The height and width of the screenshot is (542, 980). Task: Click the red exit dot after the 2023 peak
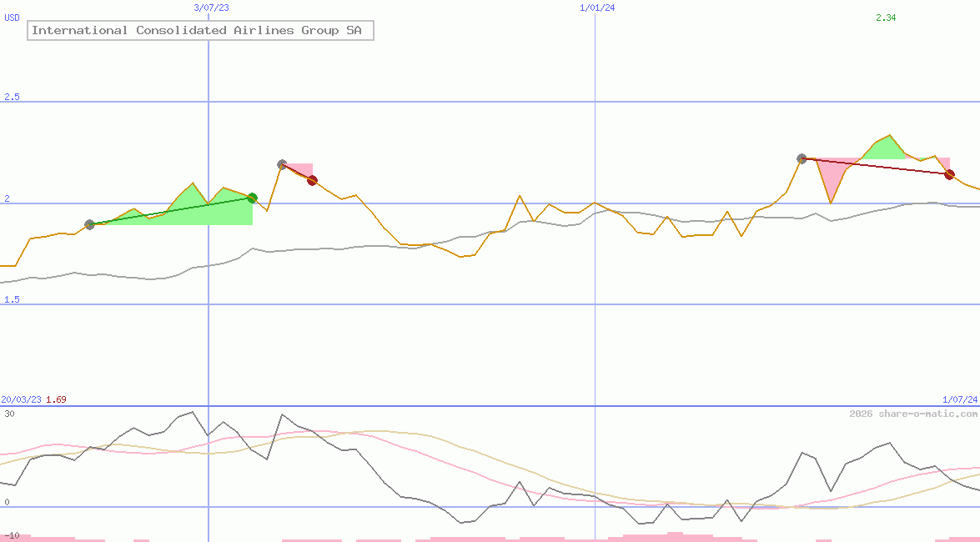[x=312, y=180]
